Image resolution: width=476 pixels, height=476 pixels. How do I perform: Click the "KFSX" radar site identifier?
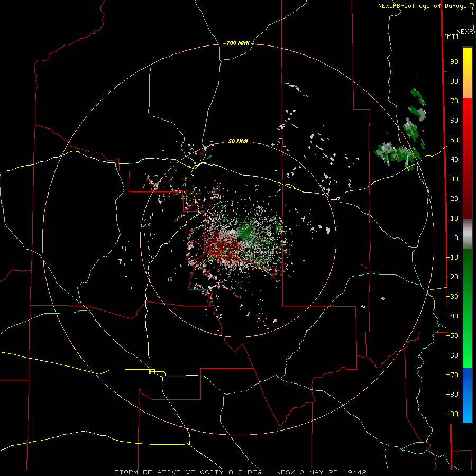(286, 472)
